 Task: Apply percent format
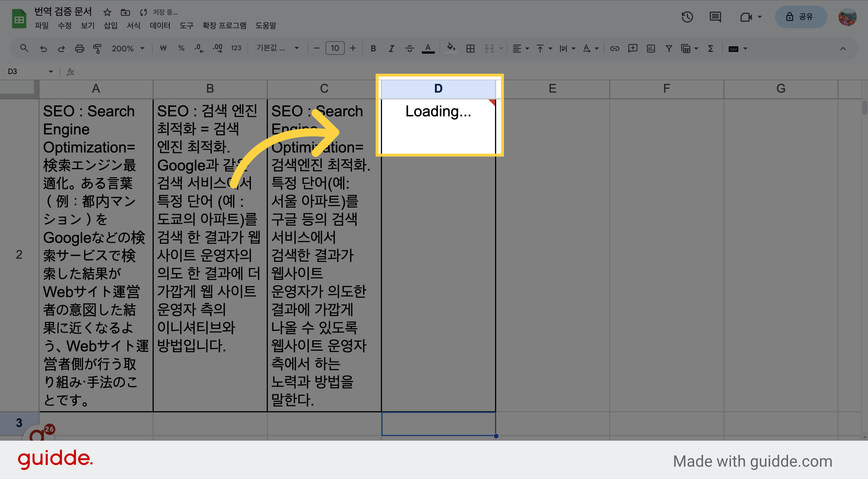click(x=181, y=48)
